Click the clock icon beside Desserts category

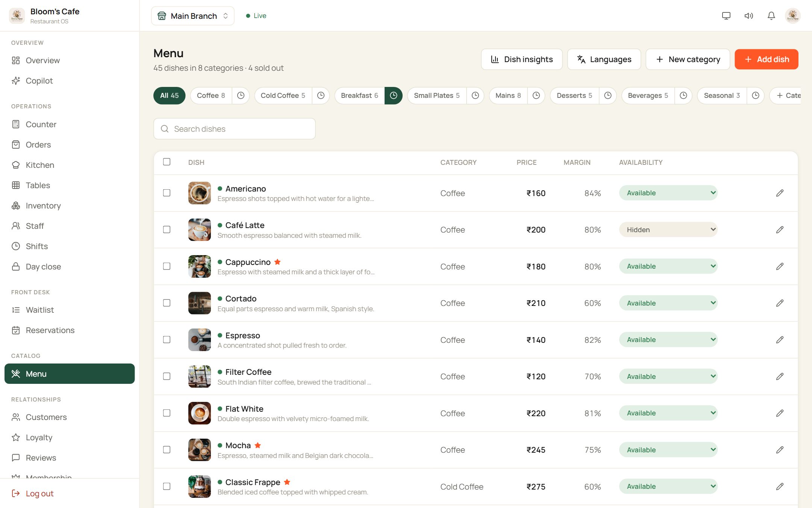click(607, 96)
